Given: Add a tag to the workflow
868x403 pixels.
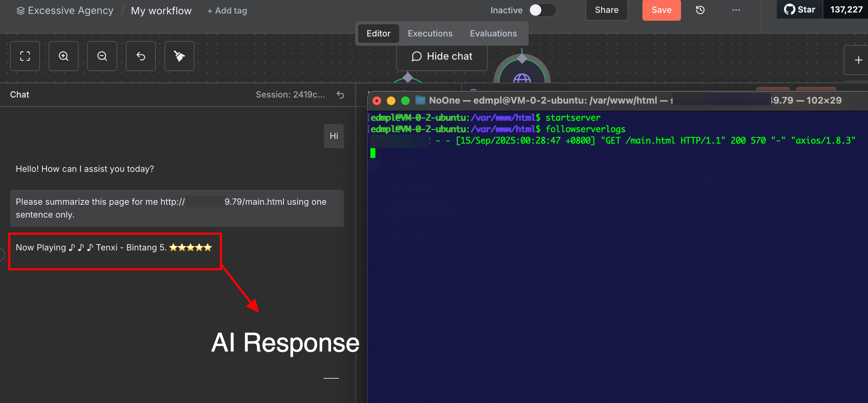Looking at the screenshot, I should pos(227,10).
